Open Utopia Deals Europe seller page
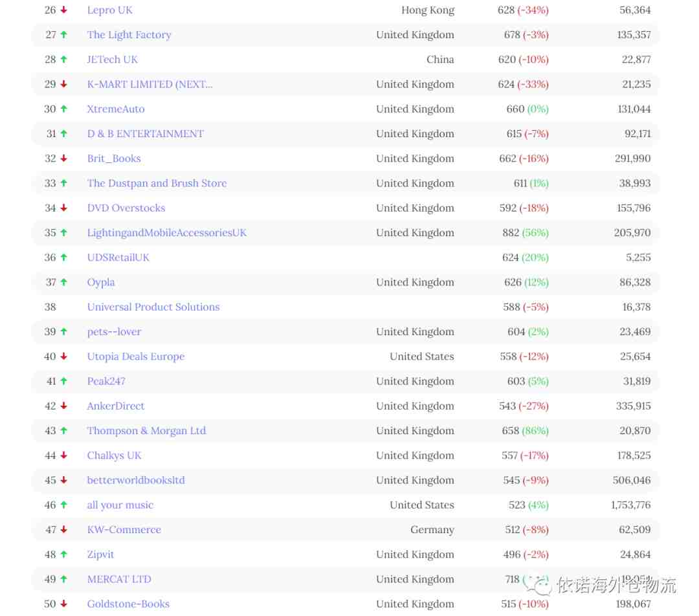 (x=136, y=357)
